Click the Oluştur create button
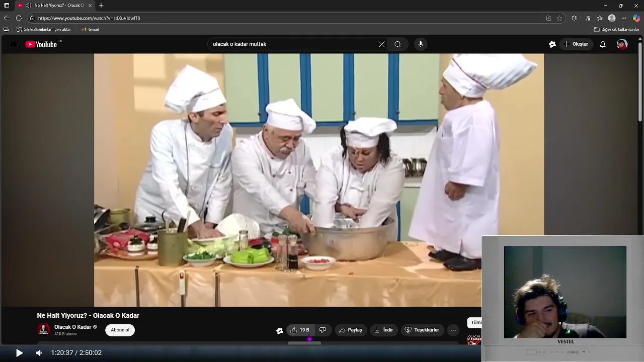 (576, 44)
